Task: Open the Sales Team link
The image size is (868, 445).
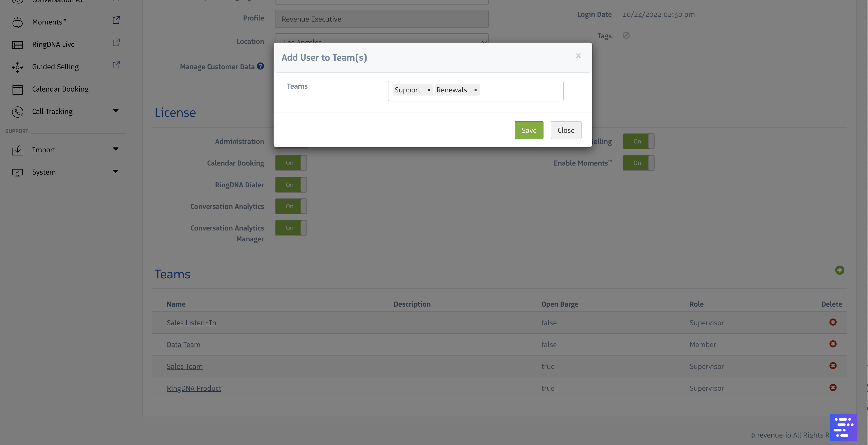Action: (x=184, y=366)
